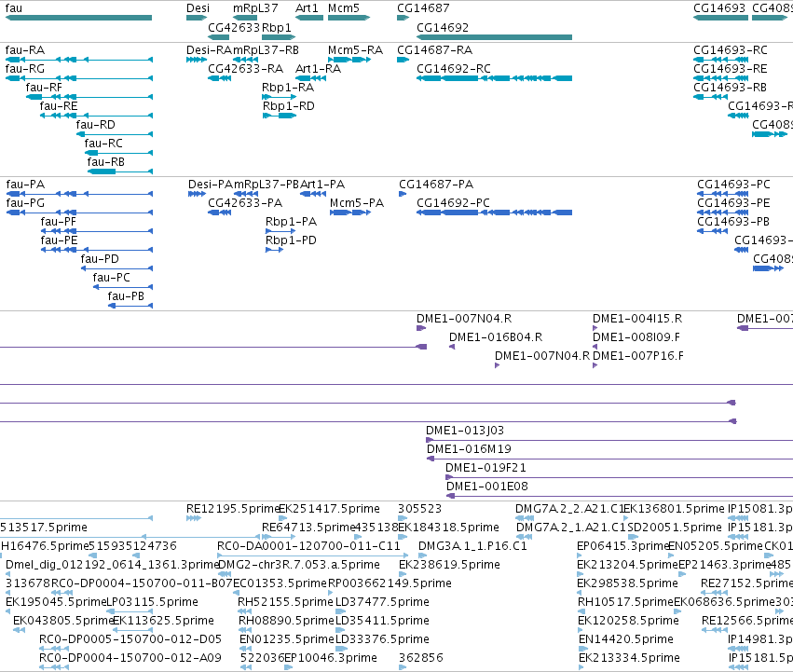Click the CG42633-RA transcript label

pyautogui.click(x=246, y=69)
